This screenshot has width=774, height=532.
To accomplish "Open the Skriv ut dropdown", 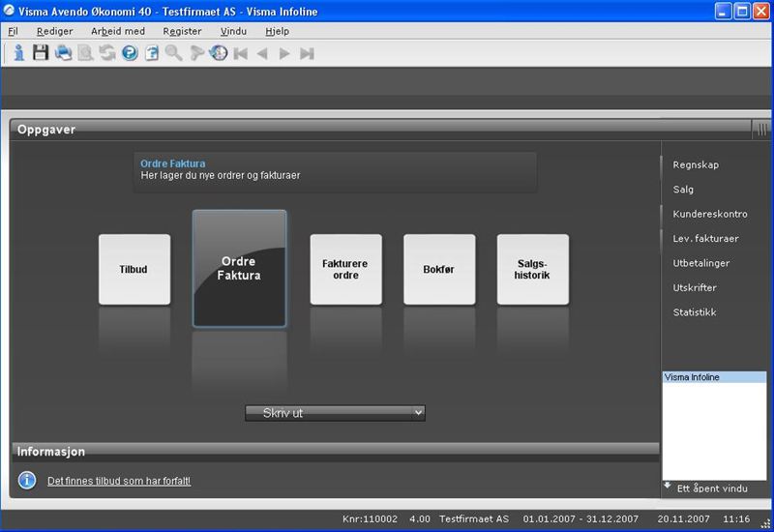I will click(335, 413).
